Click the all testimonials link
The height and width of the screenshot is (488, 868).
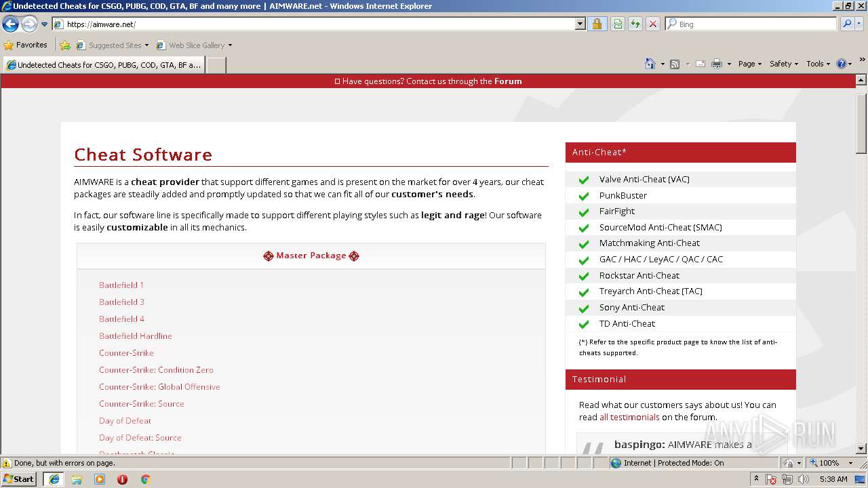629,418
